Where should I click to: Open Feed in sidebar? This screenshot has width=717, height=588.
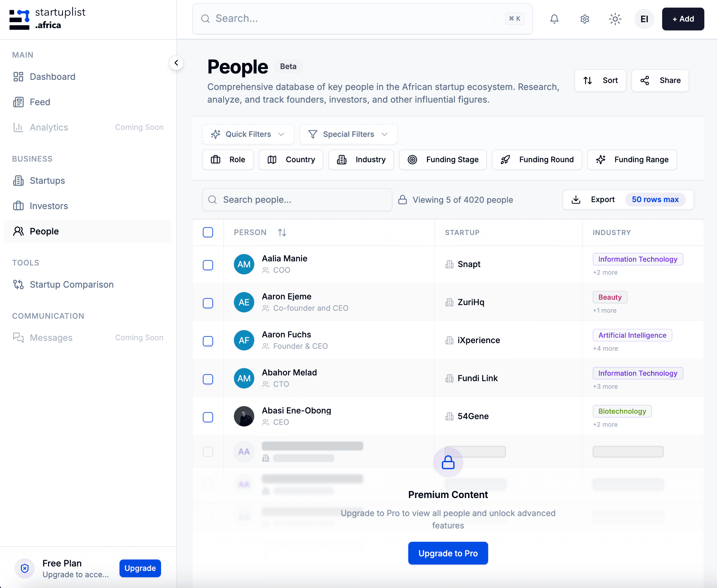(x=87, y=102)
